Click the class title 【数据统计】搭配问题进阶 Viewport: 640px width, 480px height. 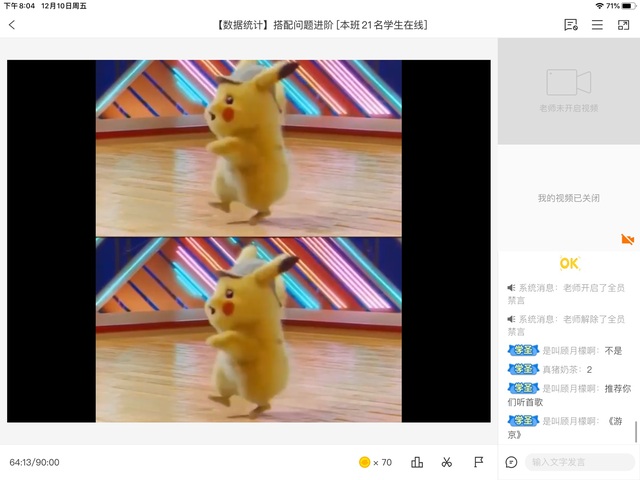click(274, 25)
